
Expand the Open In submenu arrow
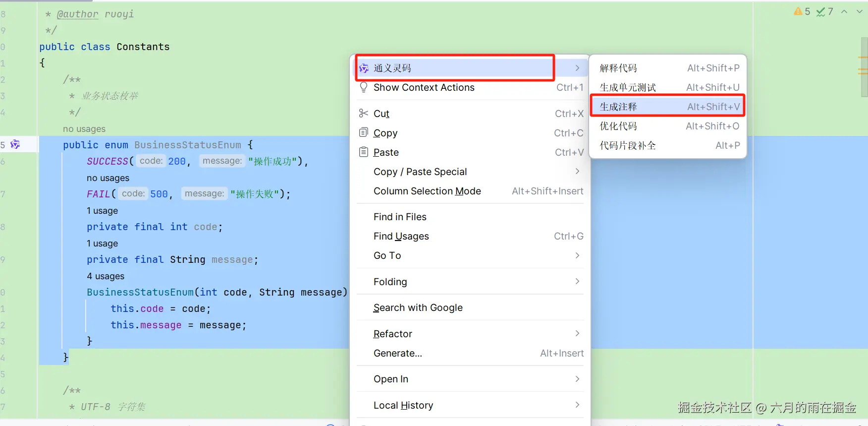577,379
